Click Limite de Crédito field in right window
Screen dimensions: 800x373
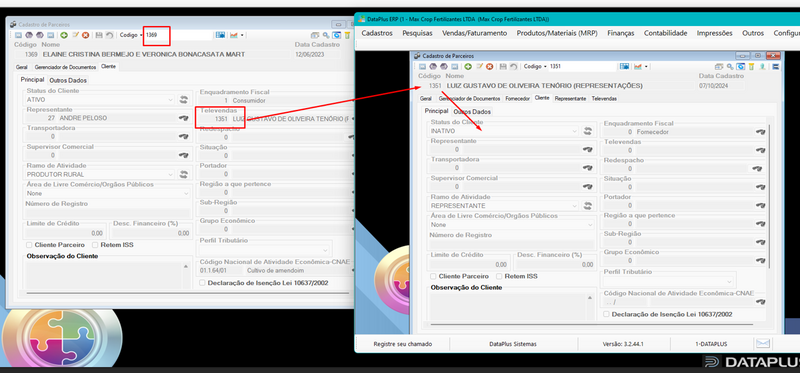(469, 264)
